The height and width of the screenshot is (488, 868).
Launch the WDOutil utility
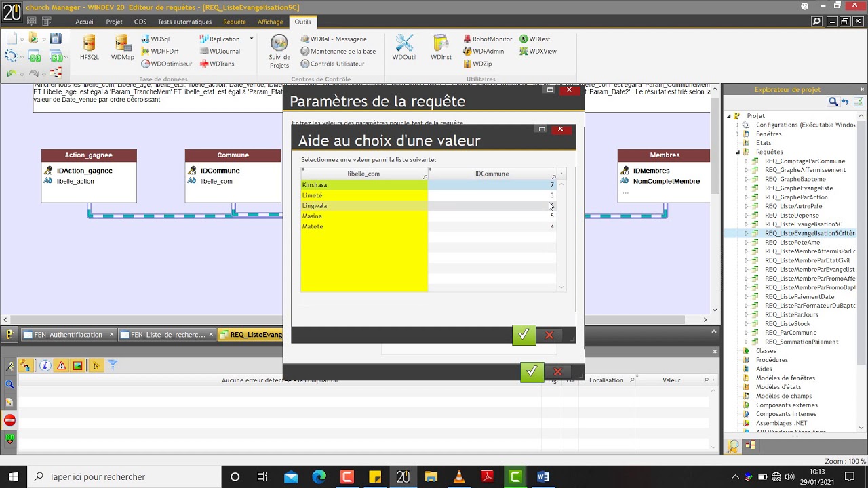click(x=404, y=47)
